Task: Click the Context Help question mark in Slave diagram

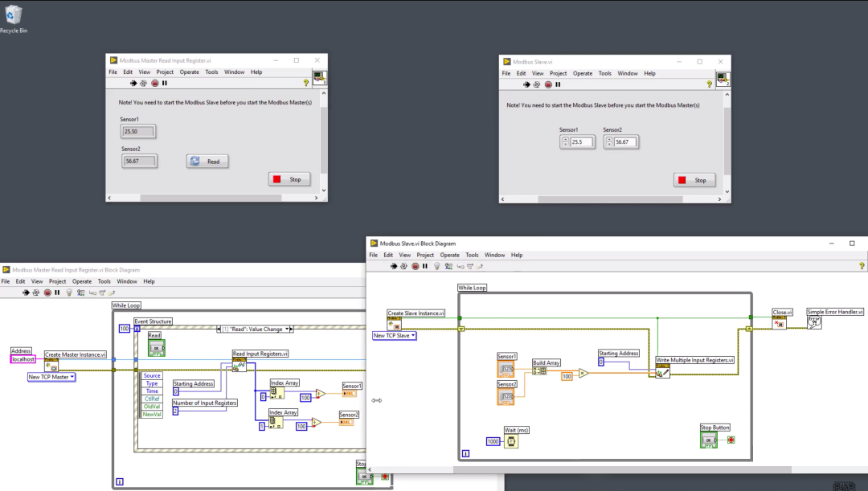Action: [862, 265]
